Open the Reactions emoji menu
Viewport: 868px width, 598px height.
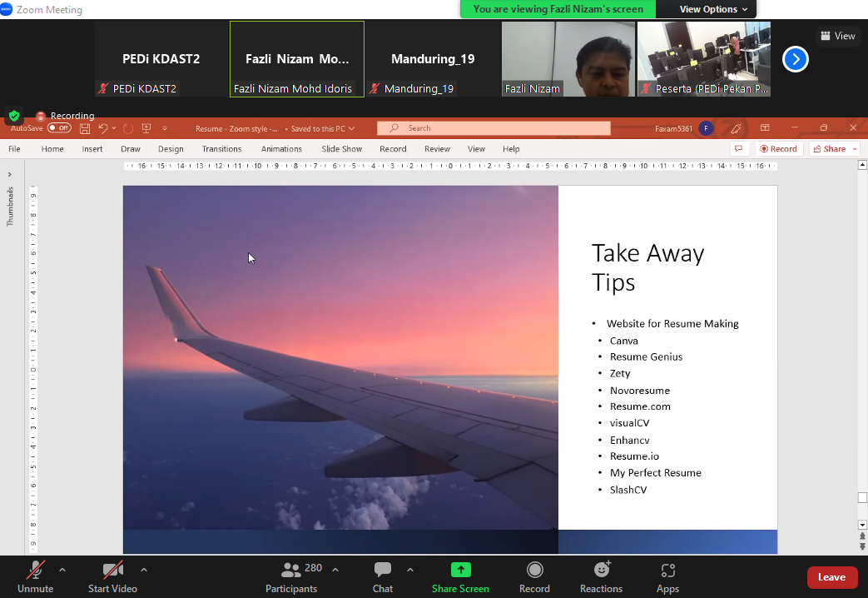point(601,571)
